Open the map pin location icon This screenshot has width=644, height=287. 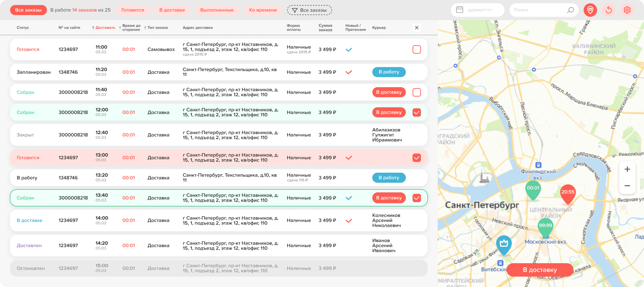click(x=590, y=10)
